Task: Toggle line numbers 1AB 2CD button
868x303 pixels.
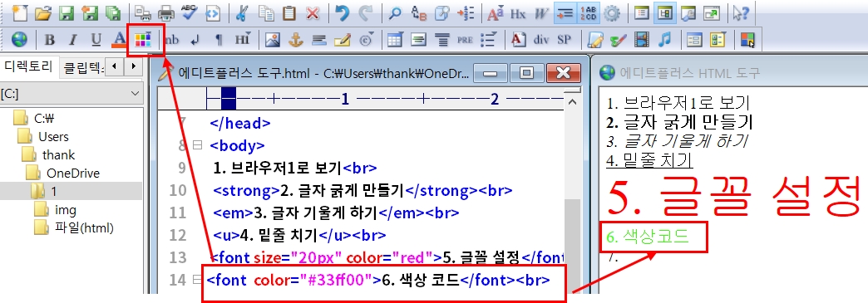Action: (589, 13)
